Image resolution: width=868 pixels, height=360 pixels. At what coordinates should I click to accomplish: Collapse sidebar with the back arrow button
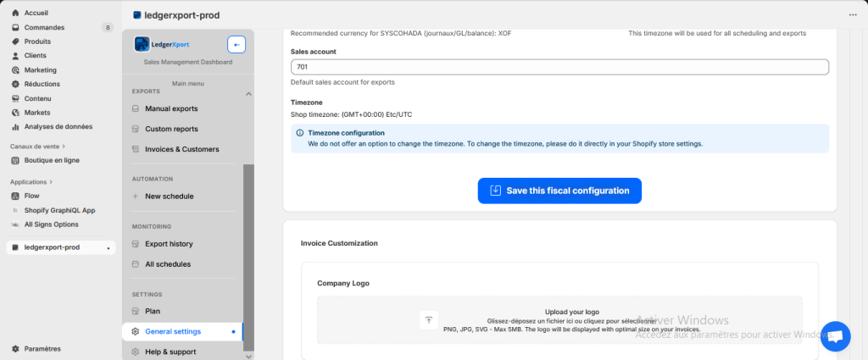click(236, 45)
